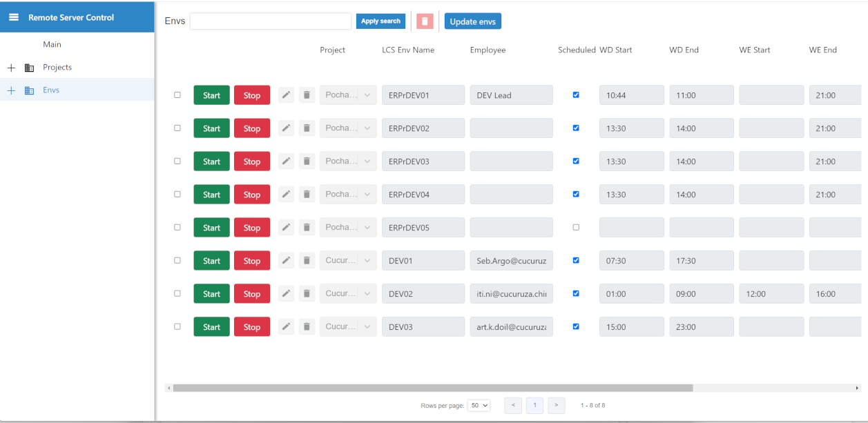
Task: Click the WD Start field showing 10:44
Action: click(632, 95)
